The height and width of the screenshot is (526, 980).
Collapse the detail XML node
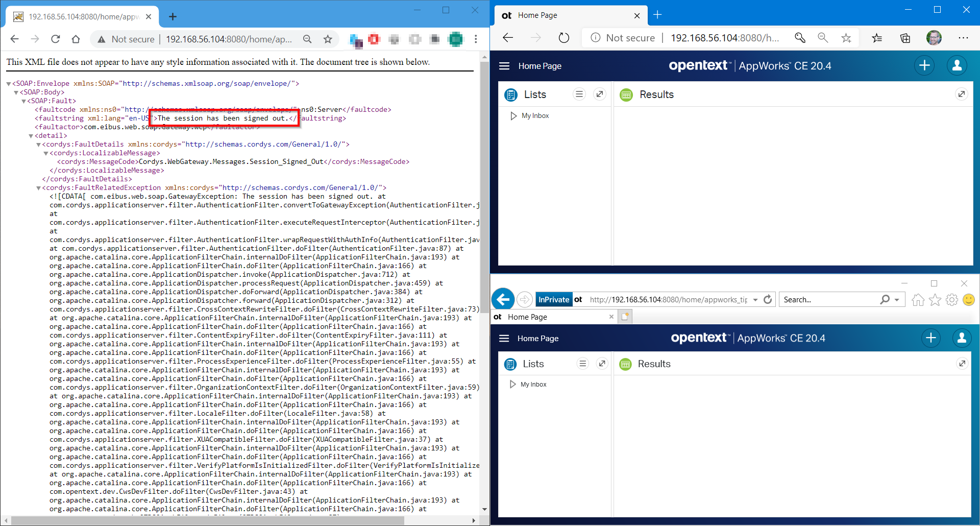click(31, 136)
